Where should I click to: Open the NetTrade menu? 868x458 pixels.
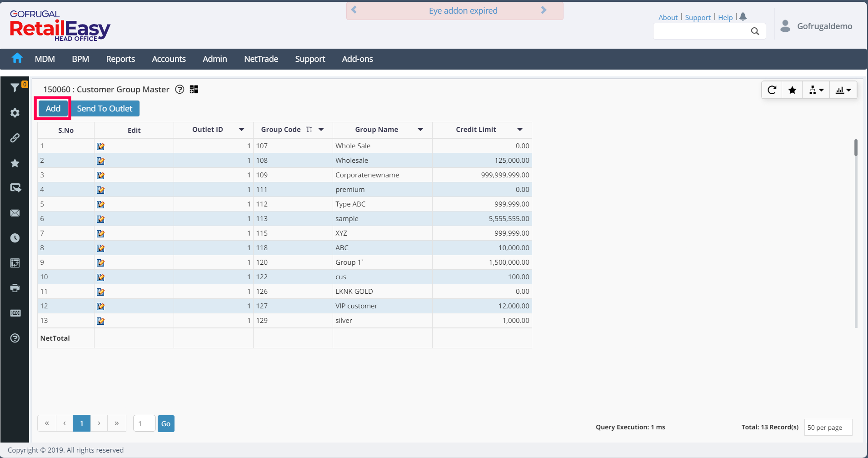(261, 59)
